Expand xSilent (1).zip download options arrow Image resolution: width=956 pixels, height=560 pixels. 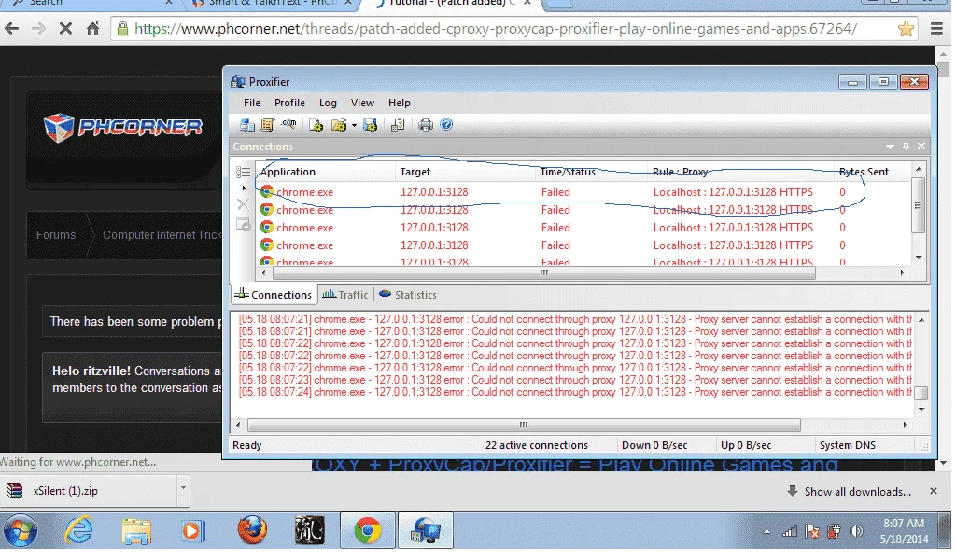(x=183, y=489)
